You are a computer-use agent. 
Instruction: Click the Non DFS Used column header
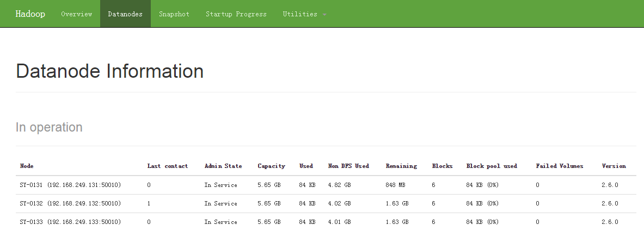348,166
